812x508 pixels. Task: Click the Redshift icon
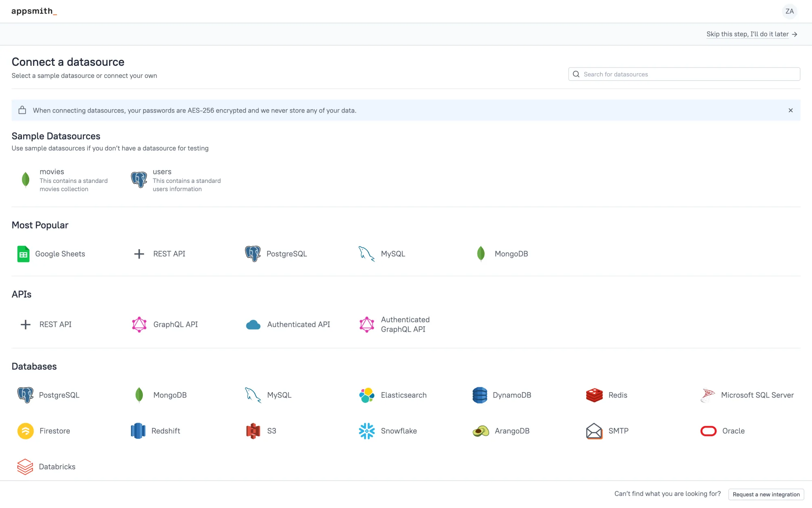click(x=138, y=431)
